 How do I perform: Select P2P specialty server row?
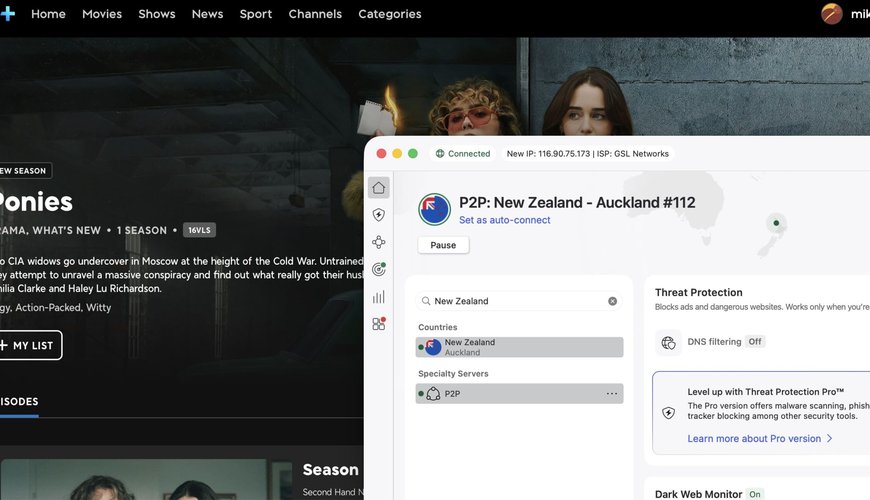click(x=519, y=393)
